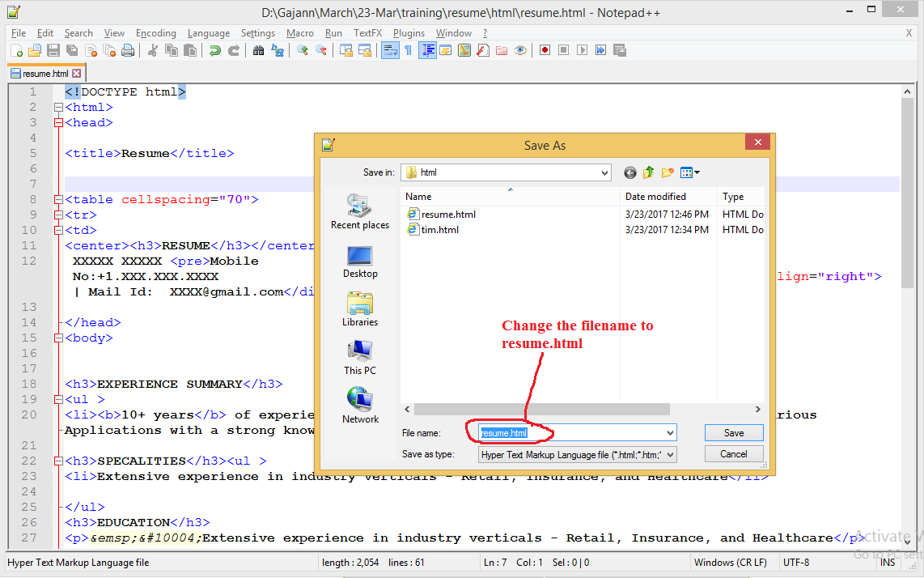Click the File name input field
The width and height of the screenshot is (924, 578).
click(x=578, y=433)
